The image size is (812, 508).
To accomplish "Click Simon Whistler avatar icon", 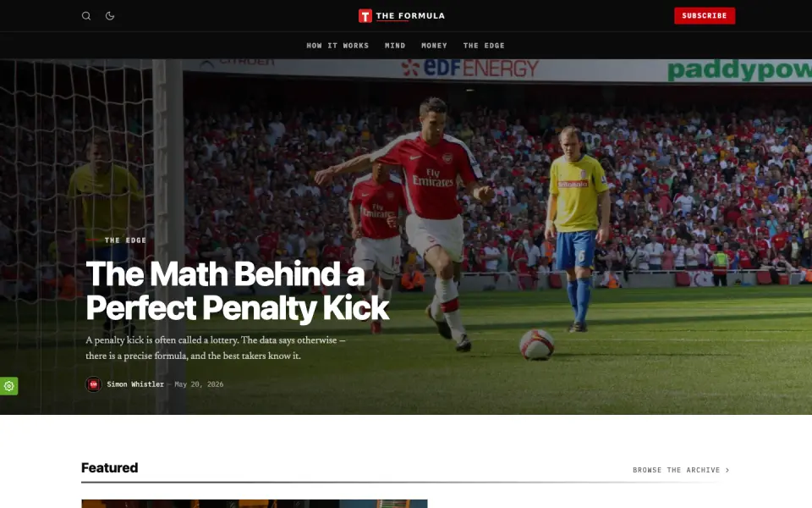I will coord(93,384).
